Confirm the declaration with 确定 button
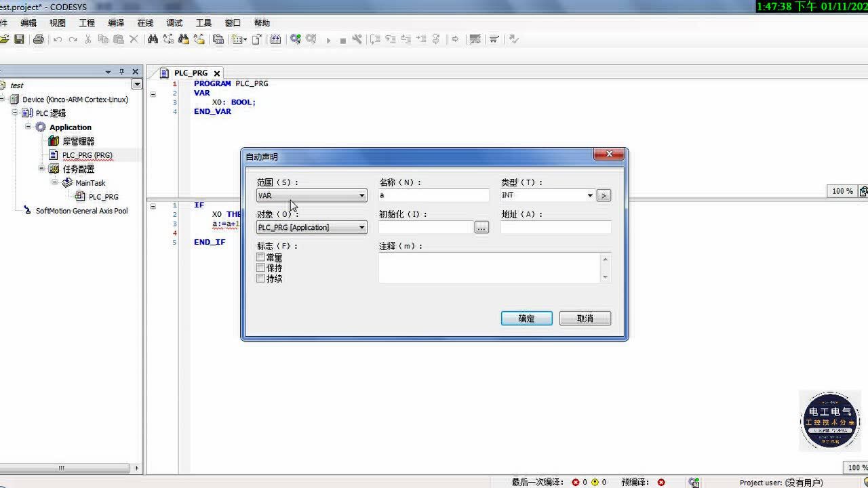 click(526, 318)
